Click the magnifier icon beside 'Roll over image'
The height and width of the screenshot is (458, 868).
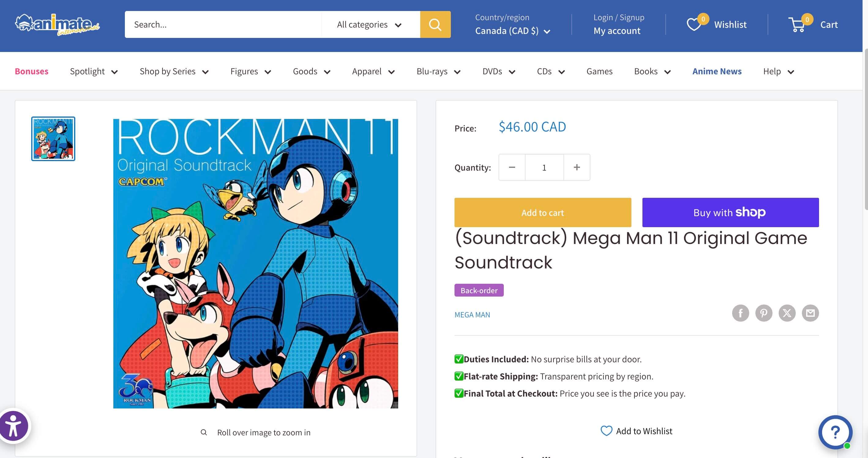coord(204,432)
